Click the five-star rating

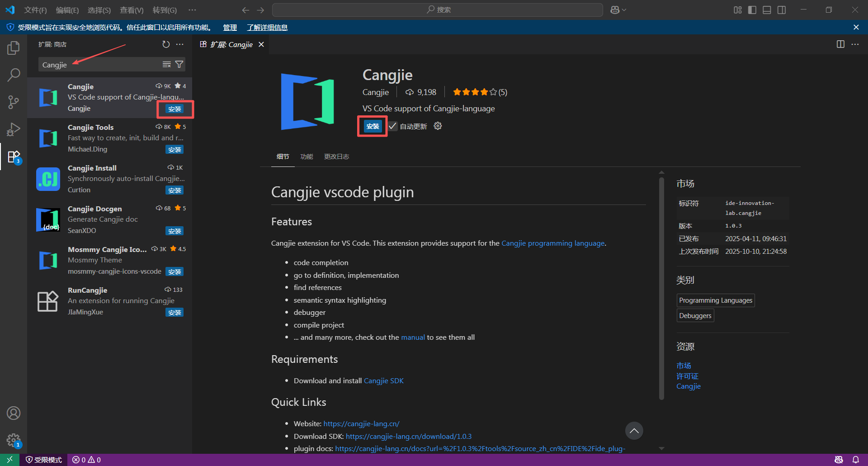point(480,92)
